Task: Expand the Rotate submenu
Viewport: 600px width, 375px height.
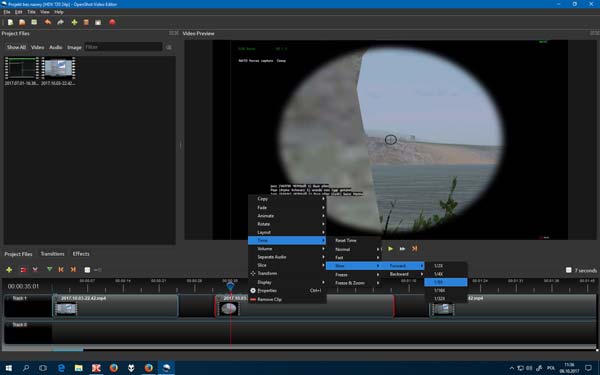Action: pos(287,223)
